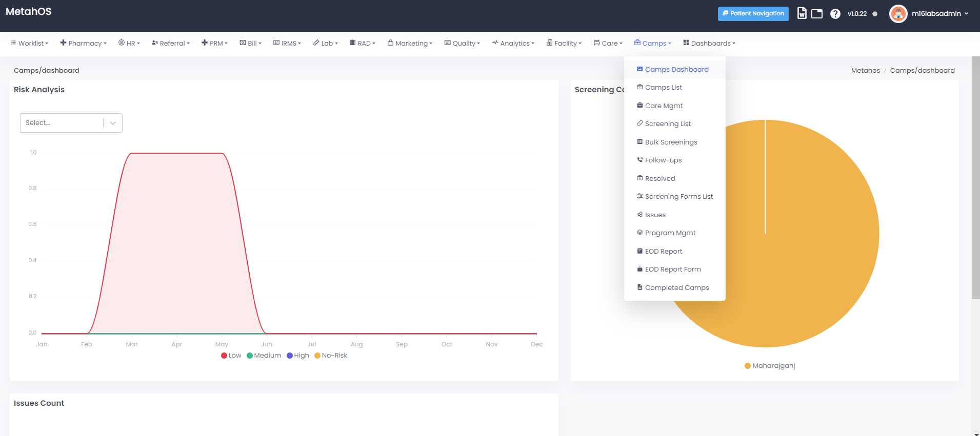980x436 pixels.
Task: Click the user avatar picture
Action: (x=898, y=14)
